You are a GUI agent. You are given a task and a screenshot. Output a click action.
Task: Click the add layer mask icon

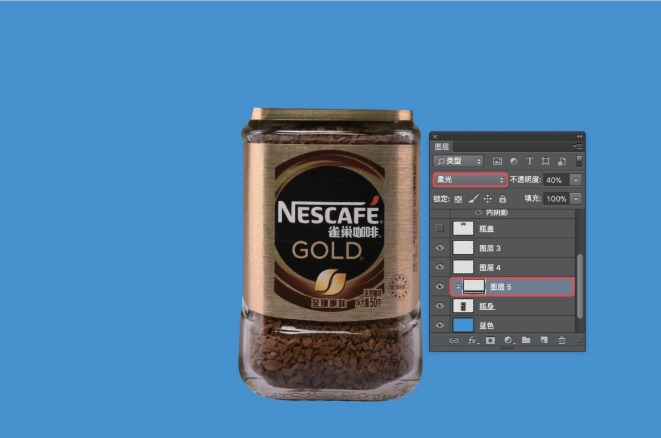pos(490,340)
